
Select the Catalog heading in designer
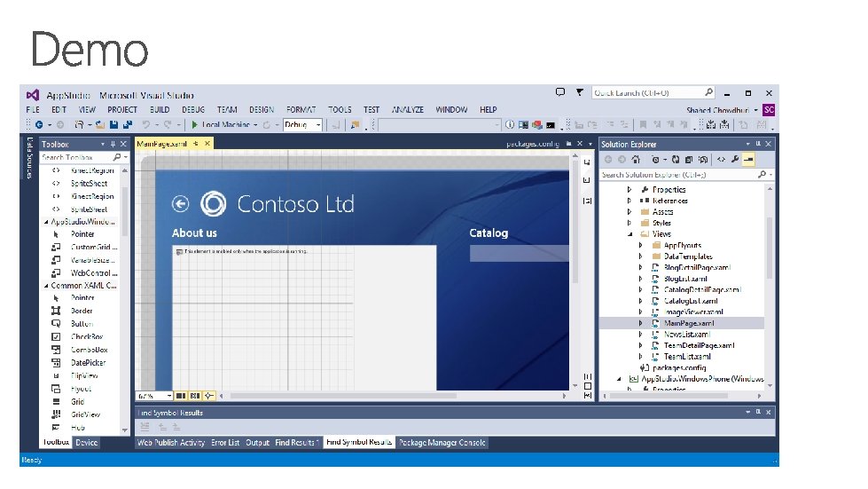489,233
